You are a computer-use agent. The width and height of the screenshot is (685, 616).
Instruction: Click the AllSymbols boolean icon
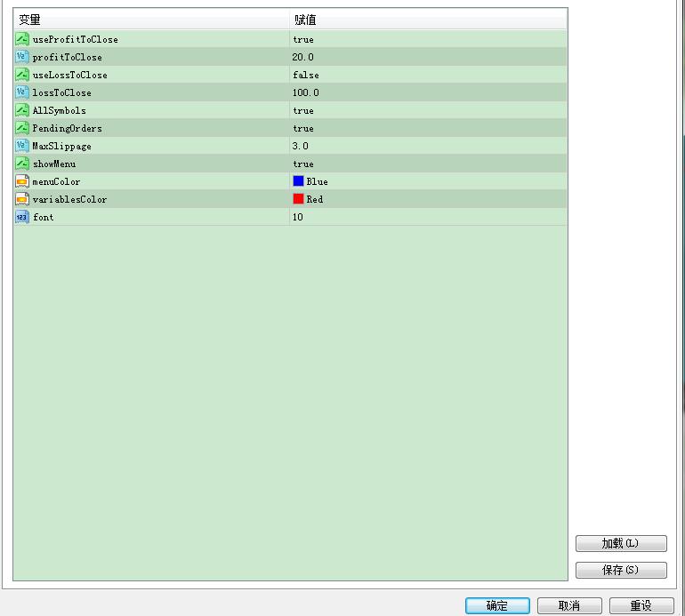[22, 110]
